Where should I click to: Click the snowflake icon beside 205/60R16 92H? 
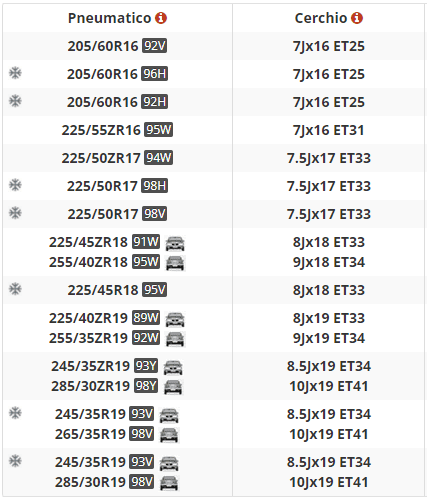[15, 101]
